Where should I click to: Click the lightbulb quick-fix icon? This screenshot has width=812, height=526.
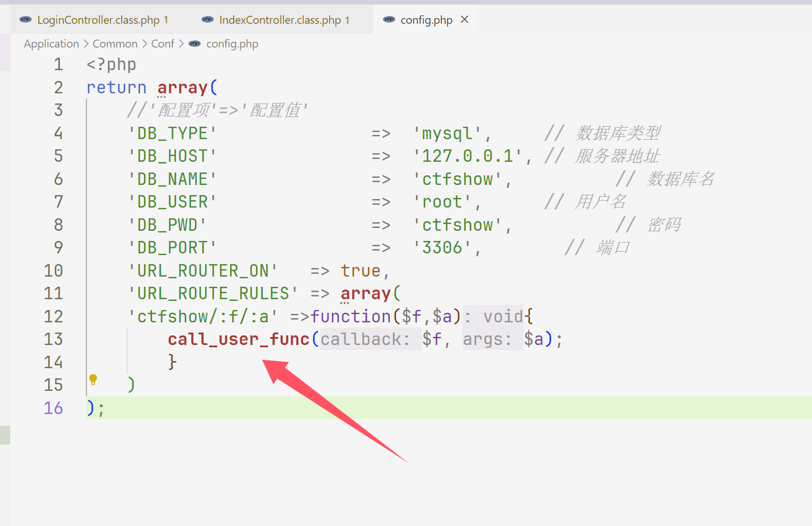tap(93, 380)
